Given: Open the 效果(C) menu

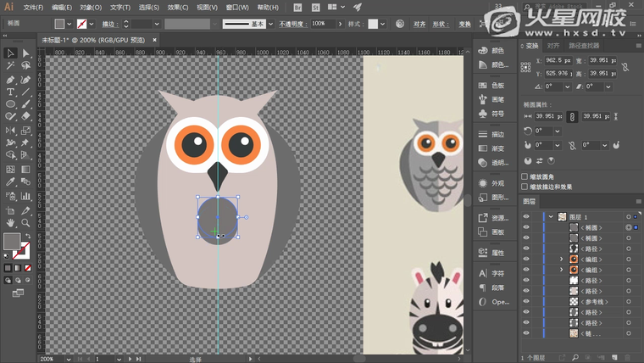Looking at the screenshot, I should (177, 7).
